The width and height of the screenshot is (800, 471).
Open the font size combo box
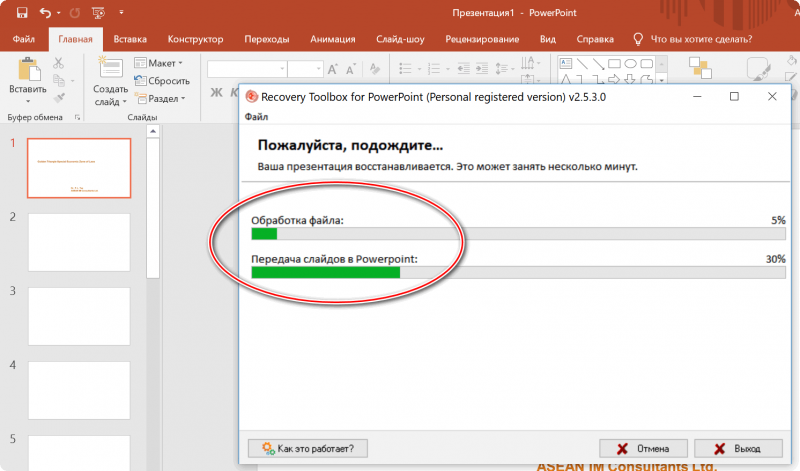305,69
